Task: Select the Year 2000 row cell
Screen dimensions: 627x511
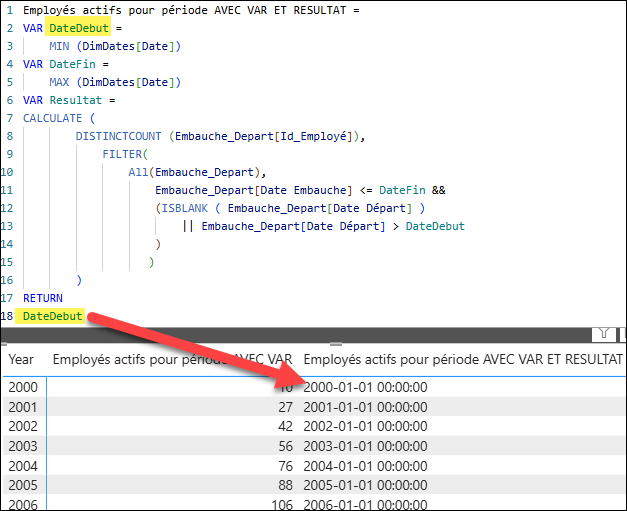Action: tap(21, 387)
